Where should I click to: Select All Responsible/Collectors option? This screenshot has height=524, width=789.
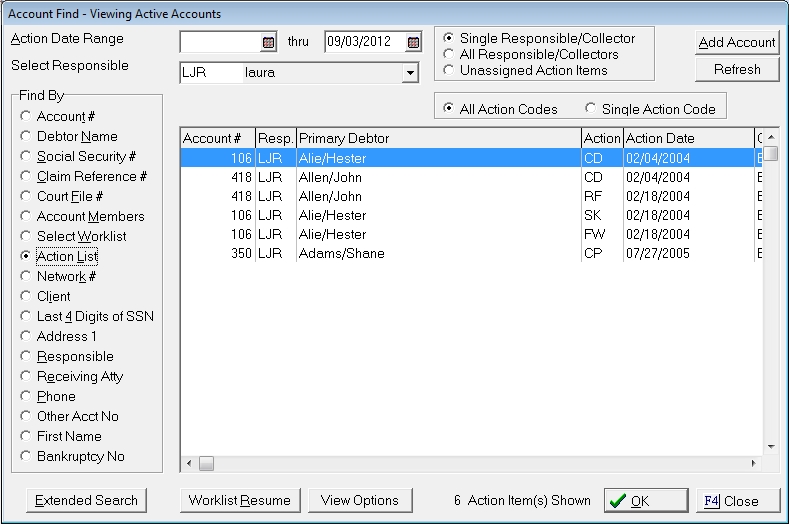[x=450, y=54]
